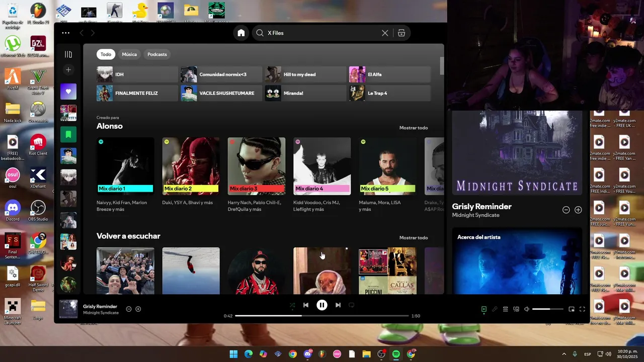Click the main content vertical scrollbar
Image resolution: width=644 pixels, height=362 pixels.
click(442, 65)
